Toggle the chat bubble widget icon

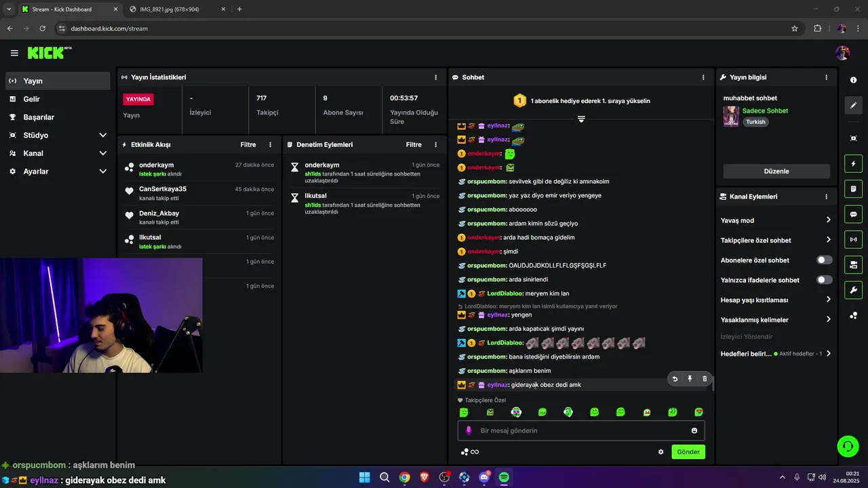tap(853, 214)
